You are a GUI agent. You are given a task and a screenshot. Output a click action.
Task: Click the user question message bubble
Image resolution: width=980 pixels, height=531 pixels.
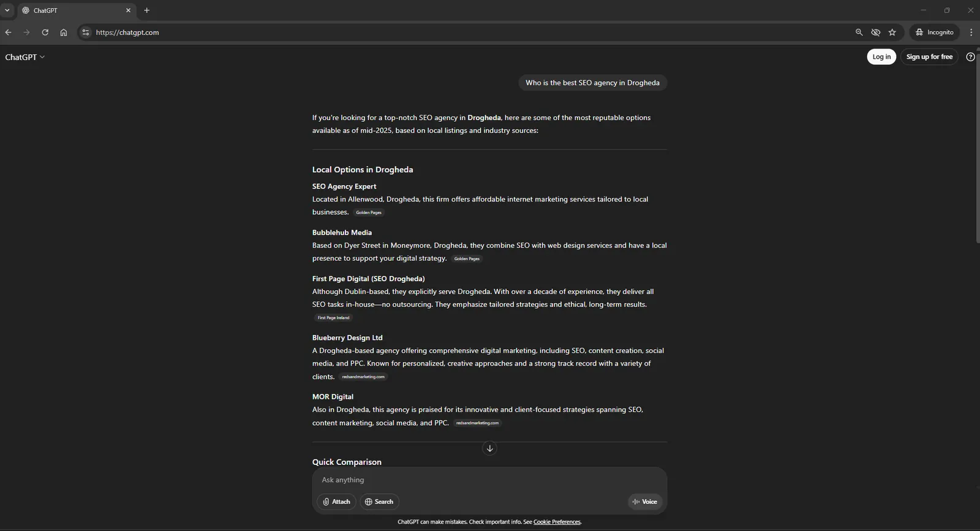point(592,83)
